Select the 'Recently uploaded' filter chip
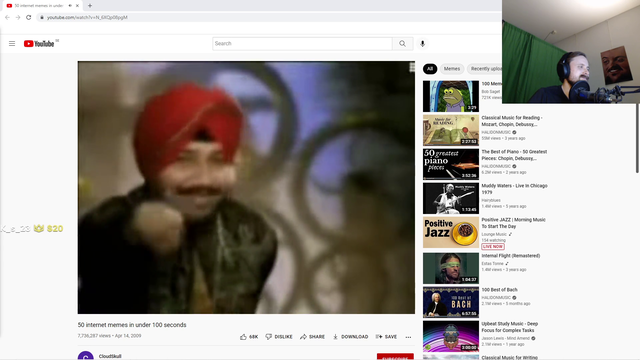 pyautogui.click(x=485, y=69)
